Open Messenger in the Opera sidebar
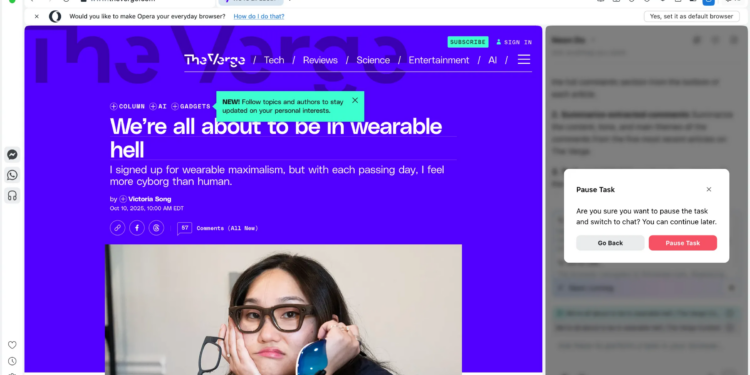This screenshot has height=375, width=750. click(12, 154)
